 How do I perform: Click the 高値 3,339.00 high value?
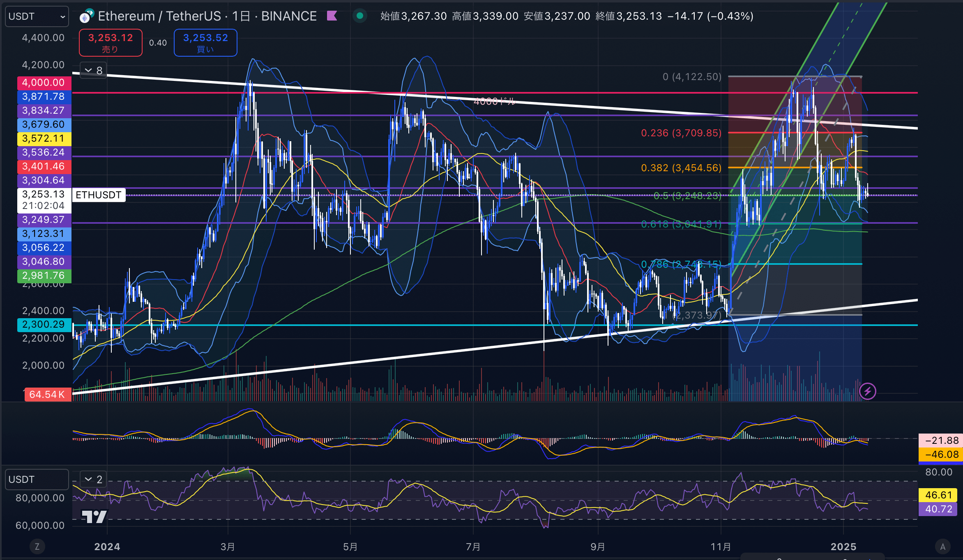(x=485, y=16)
